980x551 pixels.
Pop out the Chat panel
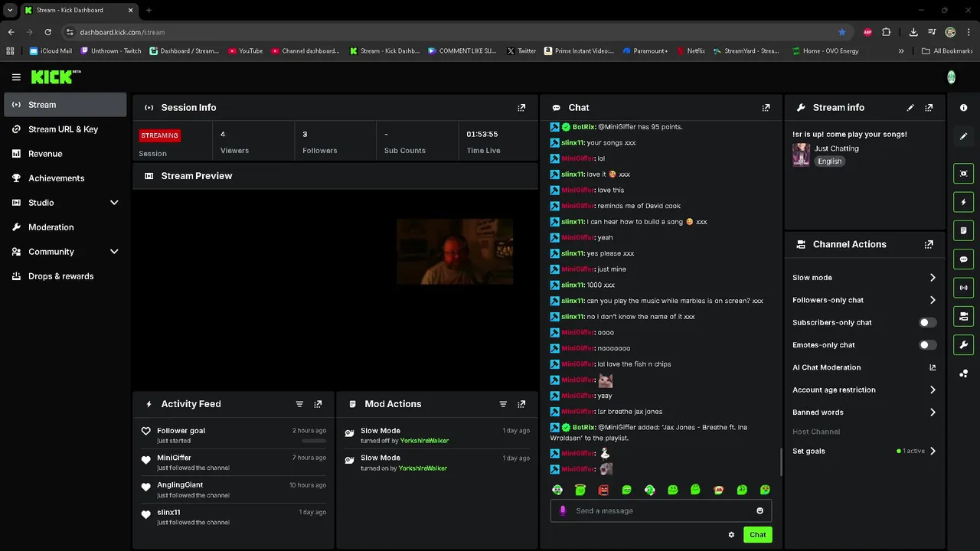click(766, 108)
